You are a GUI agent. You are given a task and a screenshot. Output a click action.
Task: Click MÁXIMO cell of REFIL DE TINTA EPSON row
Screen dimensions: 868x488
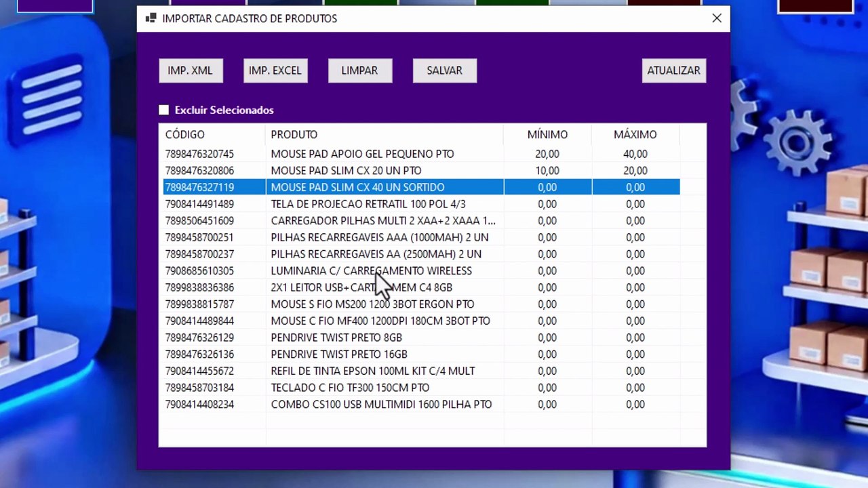[635, 371]
